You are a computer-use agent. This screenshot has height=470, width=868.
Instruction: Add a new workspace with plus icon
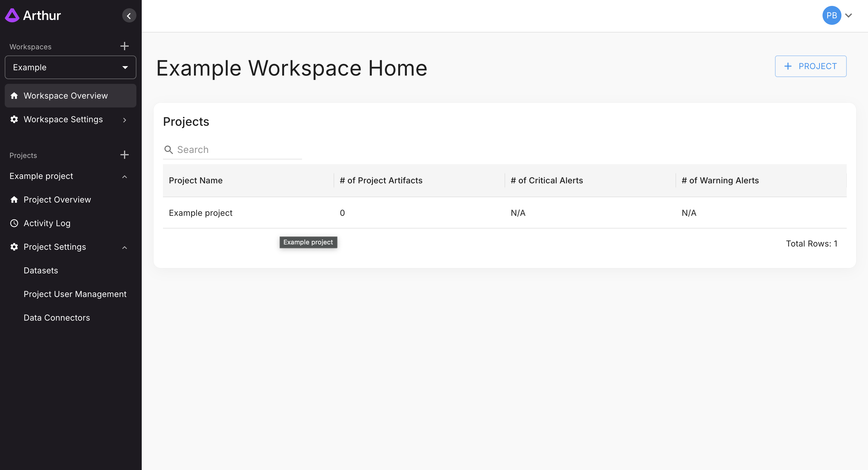click(124, 46)
